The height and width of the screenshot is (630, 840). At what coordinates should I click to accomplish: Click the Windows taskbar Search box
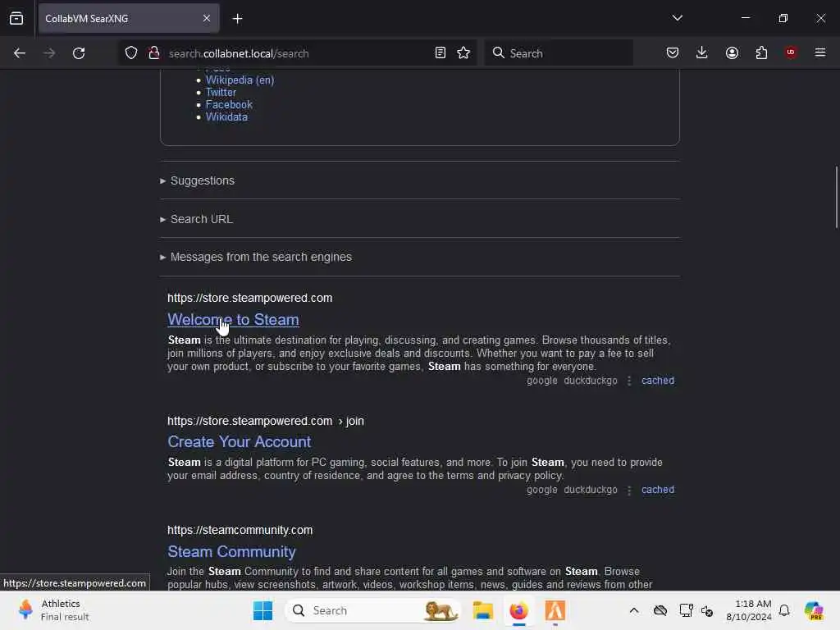click(374, 610)
